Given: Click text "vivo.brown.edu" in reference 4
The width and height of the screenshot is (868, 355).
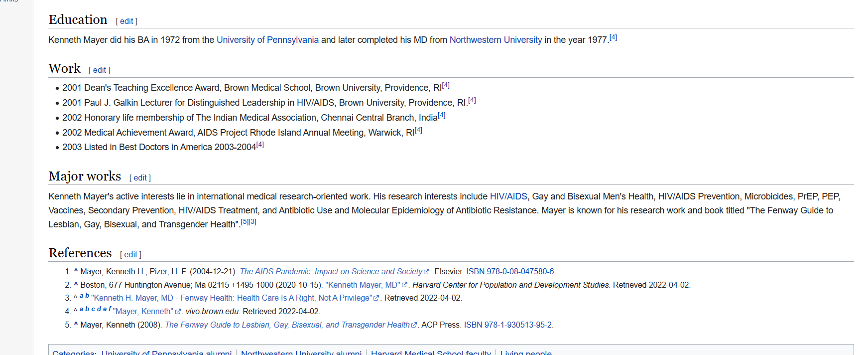Looking at the screenshot, I should 212,312.
